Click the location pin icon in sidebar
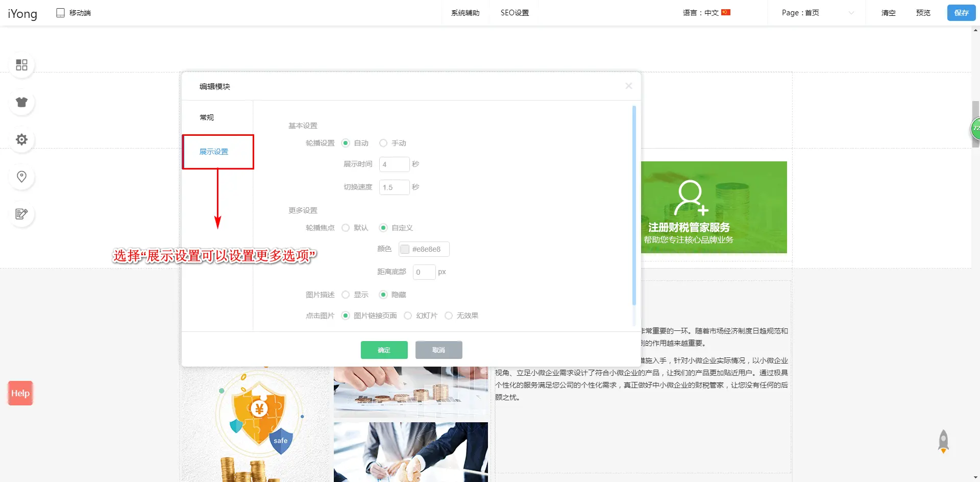The height and width of the screenshot is (482, 980). (21, 177)
